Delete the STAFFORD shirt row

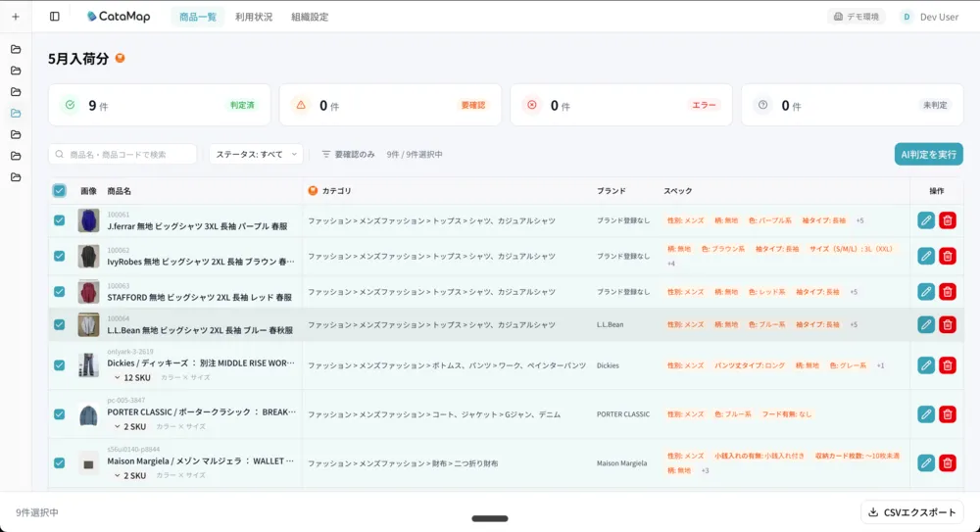[x=948, y=291]
